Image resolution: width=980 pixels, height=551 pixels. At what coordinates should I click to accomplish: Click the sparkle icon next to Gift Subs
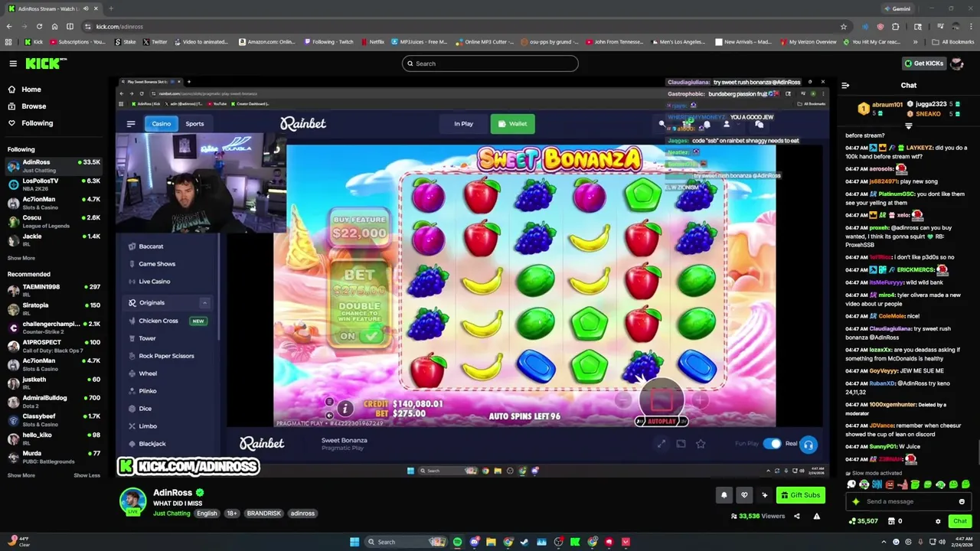(764, 495)
